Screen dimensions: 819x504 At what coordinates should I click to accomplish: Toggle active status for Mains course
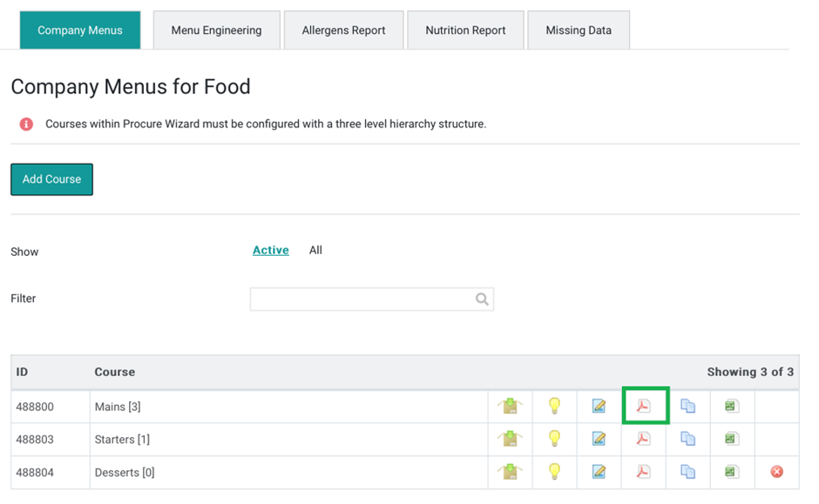pyautogui.click(x=555, y=407)
